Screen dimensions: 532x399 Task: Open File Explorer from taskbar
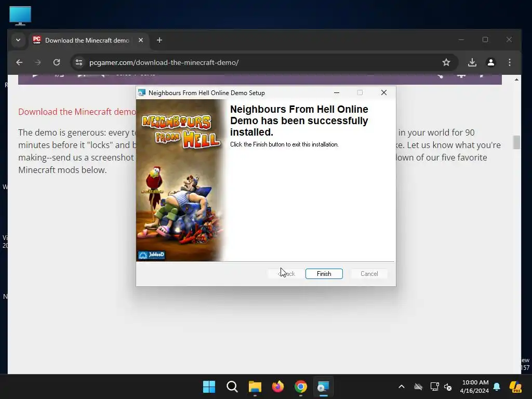click(x=255, y=387)
